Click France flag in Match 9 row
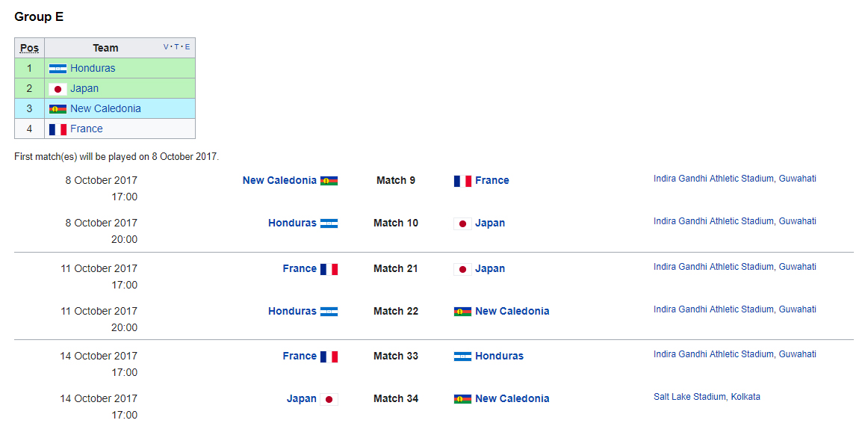This screenshot has height=426, width=868. [462, 181]
